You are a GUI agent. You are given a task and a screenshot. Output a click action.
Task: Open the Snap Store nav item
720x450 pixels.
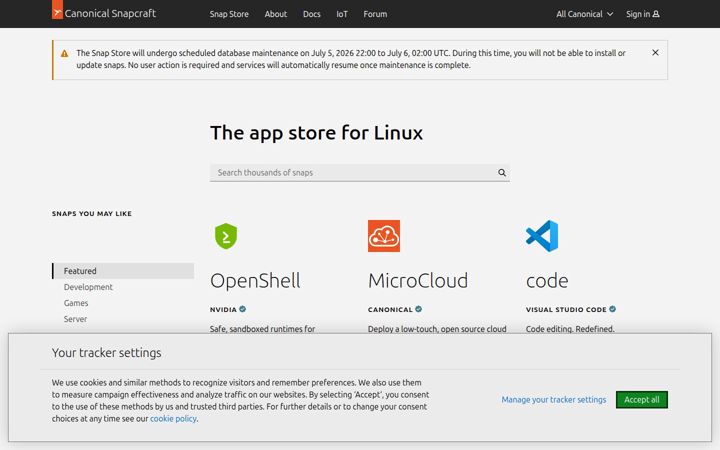pos(229,14)
